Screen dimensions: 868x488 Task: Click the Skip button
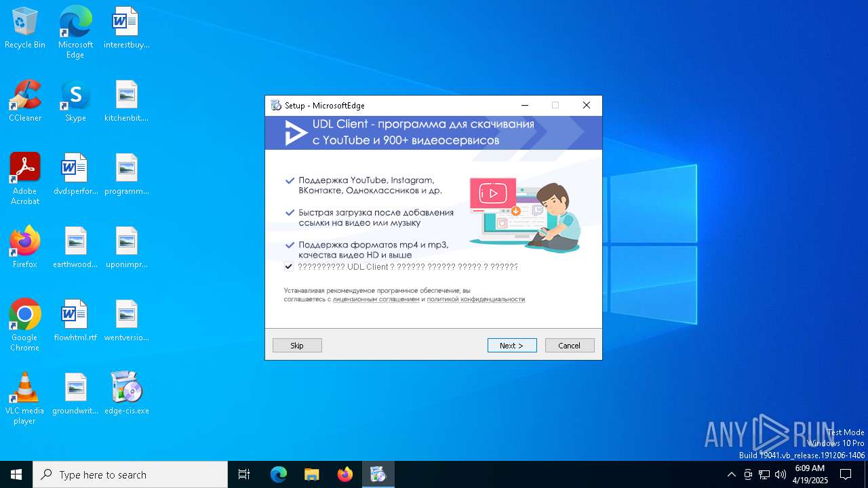(297, 346)
